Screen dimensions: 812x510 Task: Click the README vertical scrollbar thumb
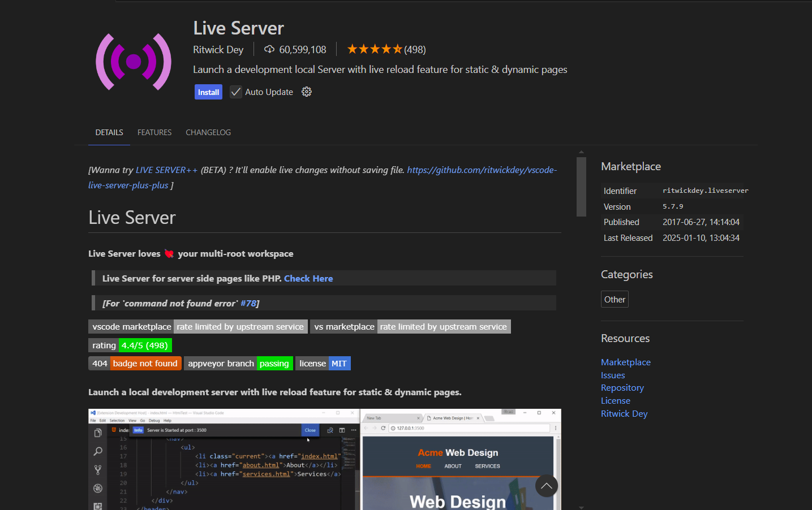(581, 187)
